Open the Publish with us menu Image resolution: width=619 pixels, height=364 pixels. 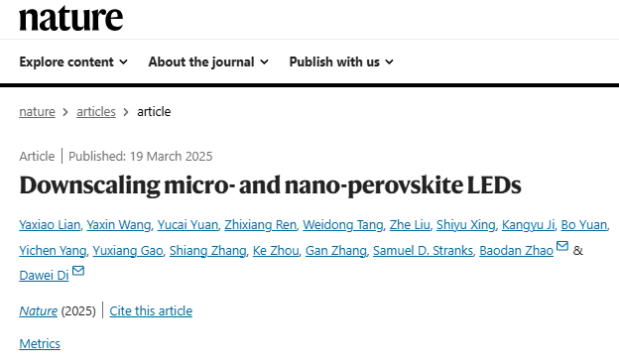tap(341, 61)
